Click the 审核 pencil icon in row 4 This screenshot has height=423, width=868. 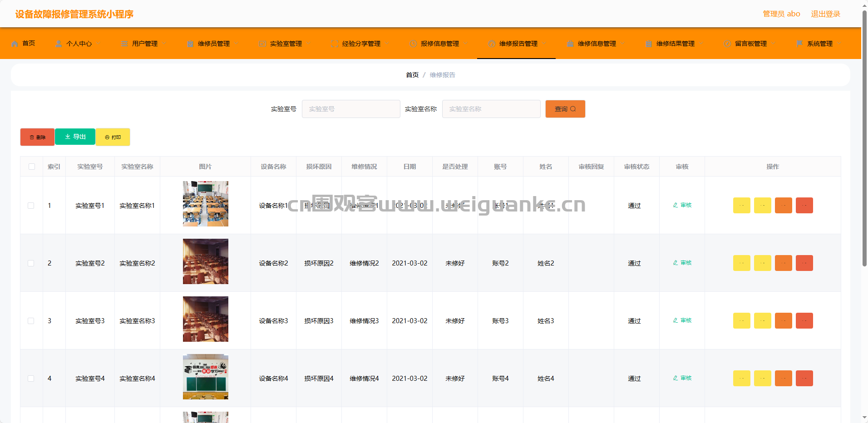676,378
